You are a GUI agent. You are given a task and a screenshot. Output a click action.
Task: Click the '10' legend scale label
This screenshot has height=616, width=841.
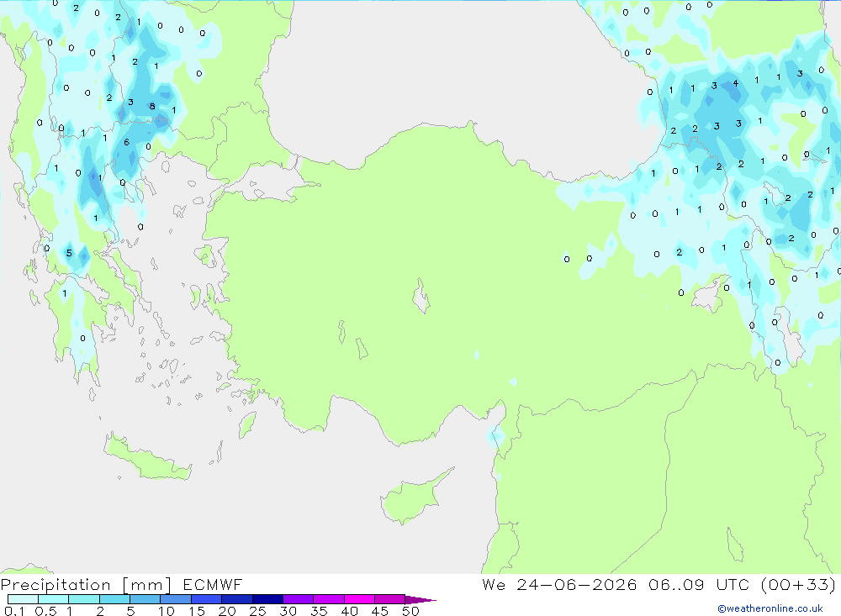pos(167,611)
